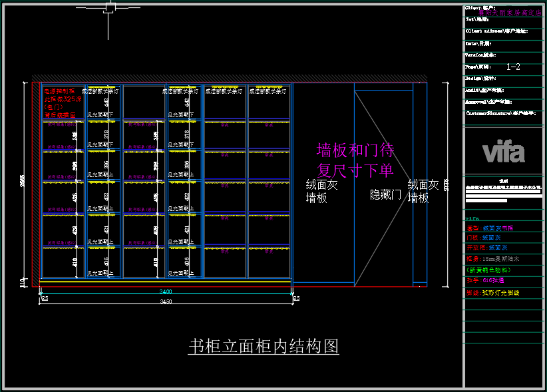
Task: Select the 3450 overall width dimension
Action: coord(166,302)
